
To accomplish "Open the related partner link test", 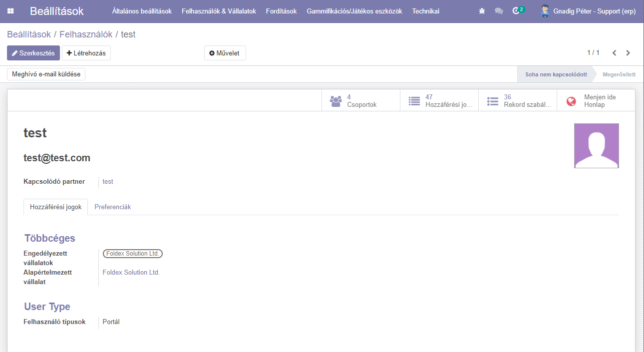I will [108, 182].
